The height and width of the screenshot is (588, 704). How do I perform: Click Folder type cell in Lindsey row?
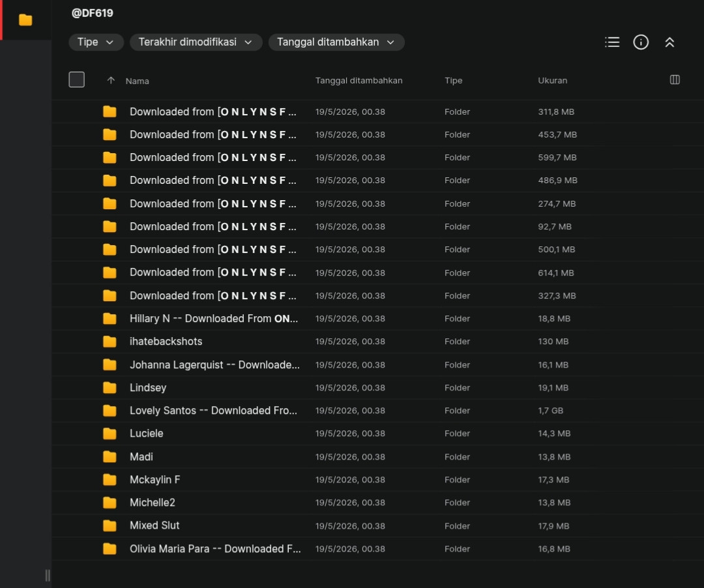[x=457, y=387]
